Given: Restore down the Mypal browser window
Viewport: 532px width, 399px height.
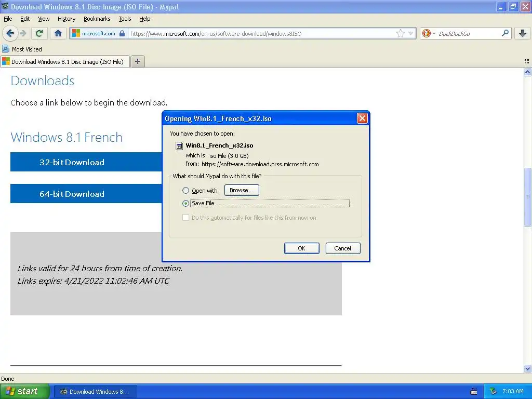Looking at the screenshot, I should point(513,6).
